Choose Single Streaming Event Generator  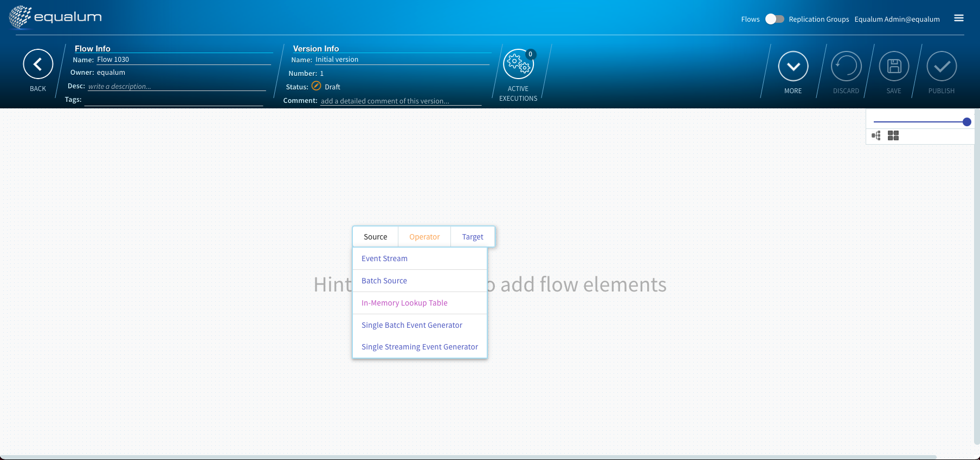(420, 347)
